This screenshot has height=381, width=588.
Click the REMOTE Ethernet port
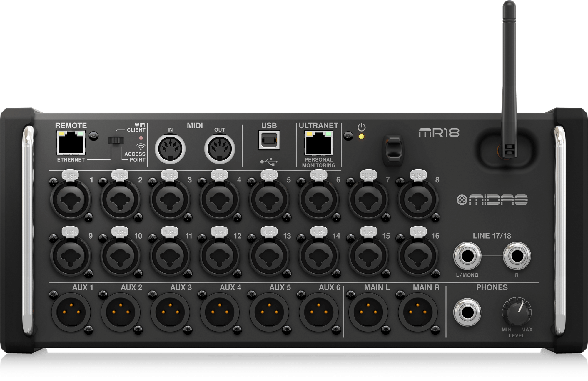click(71, 143)
